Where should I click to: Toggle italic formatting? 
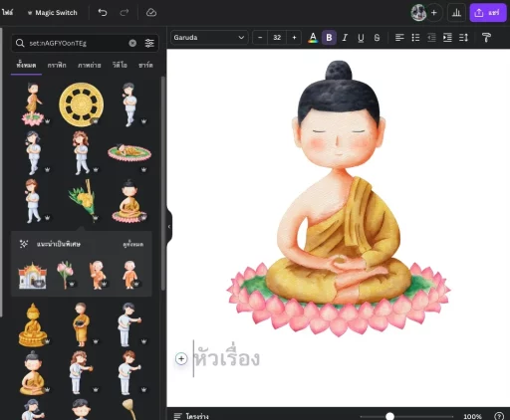coord(345,38)
